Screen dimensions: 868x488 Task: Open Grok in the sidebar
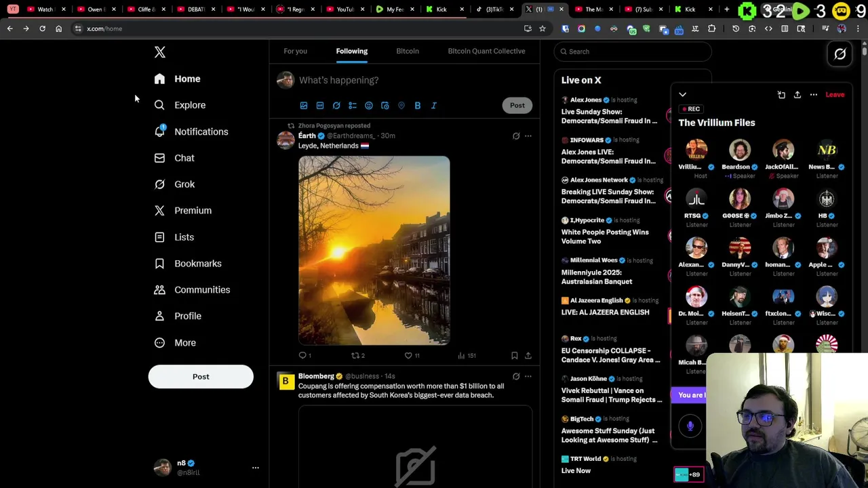click(174, 184)
